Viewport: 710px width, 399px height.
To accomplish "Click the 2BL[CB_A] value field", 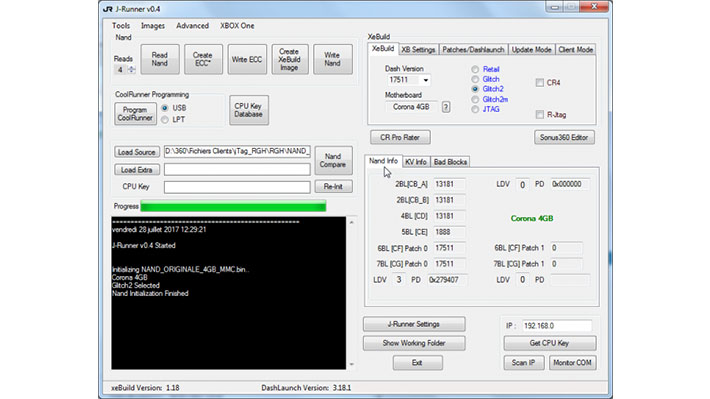I will tap(450, 184).
